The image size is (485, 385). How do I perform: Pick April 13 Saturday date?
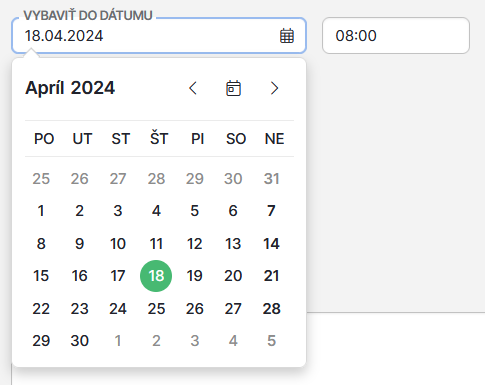(x=233, y=244)
